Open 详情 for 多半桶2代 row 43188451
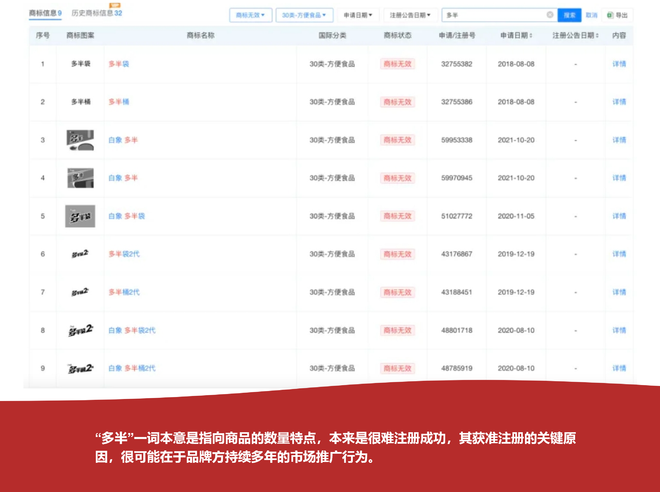Viewport: 660px width, 492px height. [619, 292]
